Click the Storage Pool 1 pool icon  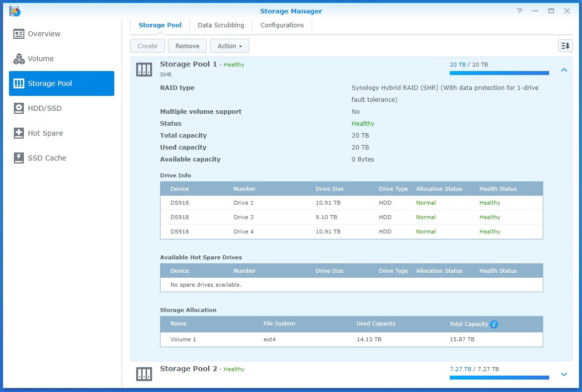click(144, 70)
